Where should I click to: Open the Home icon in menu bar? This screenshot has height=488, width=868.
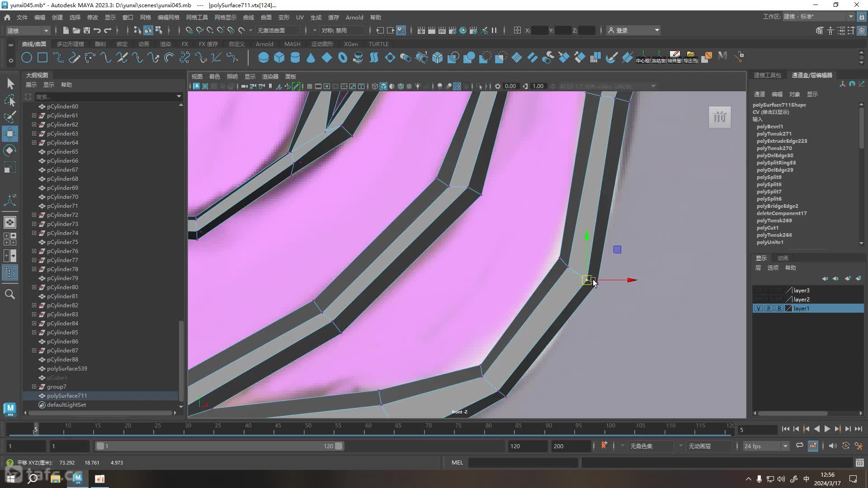(x=7, y=17)
